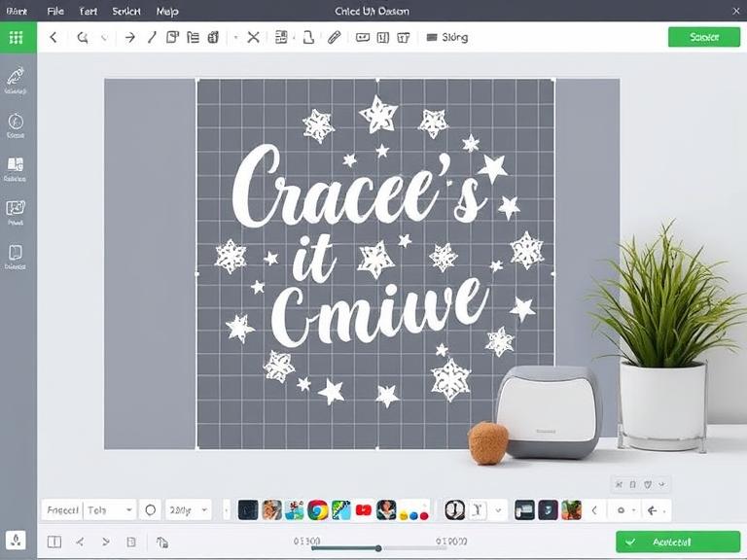
Task: Click the circle shape button in bottom toolbar
Action: [x=150, y=510]
